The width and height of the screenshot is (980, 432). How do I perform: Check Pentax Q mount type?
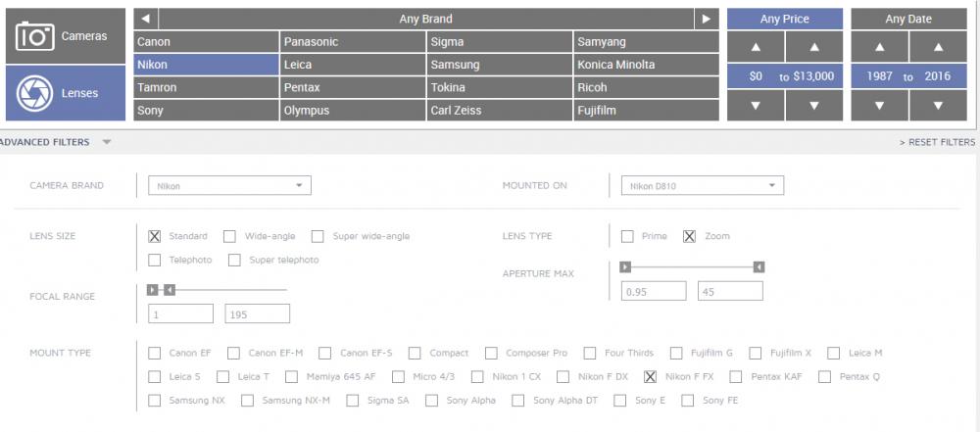(824, 377)
